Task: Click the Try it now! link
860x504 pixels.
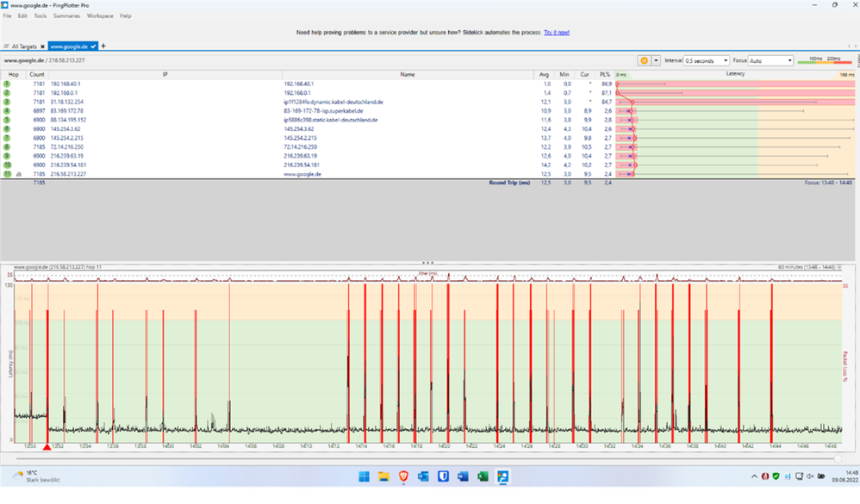Action: coord(556,32)
